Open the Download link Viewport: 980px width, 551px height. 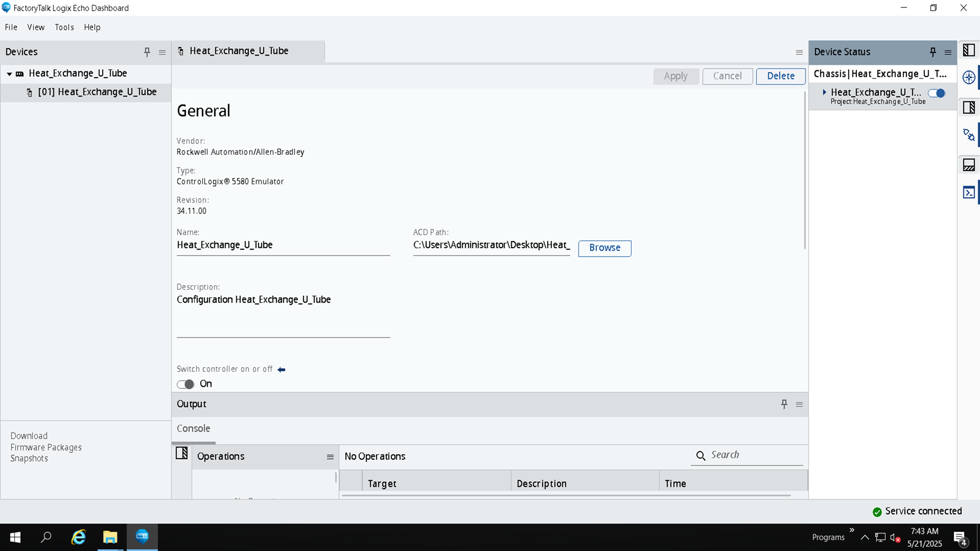click(29, 436)
